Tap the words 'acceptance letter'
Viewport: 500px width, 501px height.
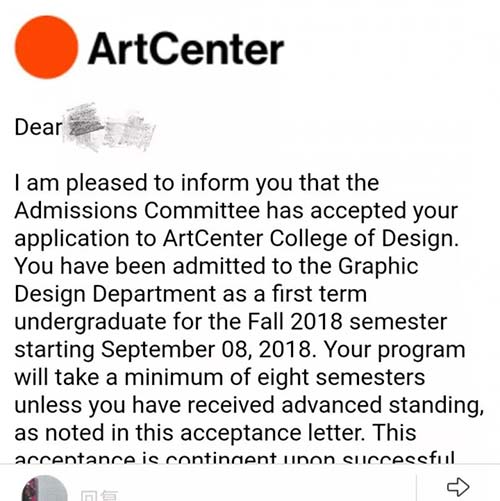[x=272, y=433]
